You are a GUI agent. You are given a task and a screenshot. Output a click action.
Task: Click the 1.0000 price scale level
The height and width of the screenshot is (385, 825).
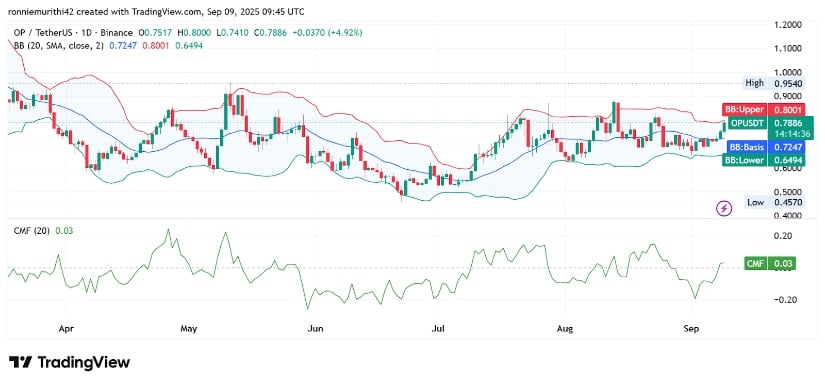787,72
